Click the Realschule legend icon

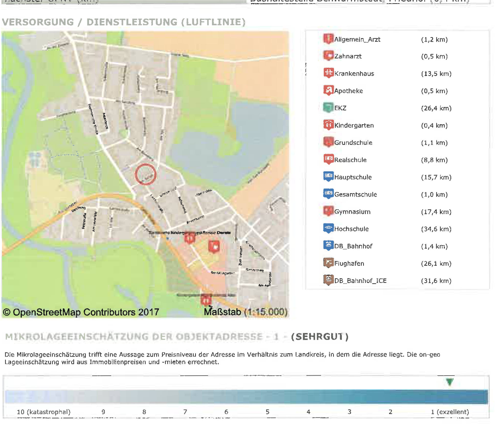(x=328, y=159)
